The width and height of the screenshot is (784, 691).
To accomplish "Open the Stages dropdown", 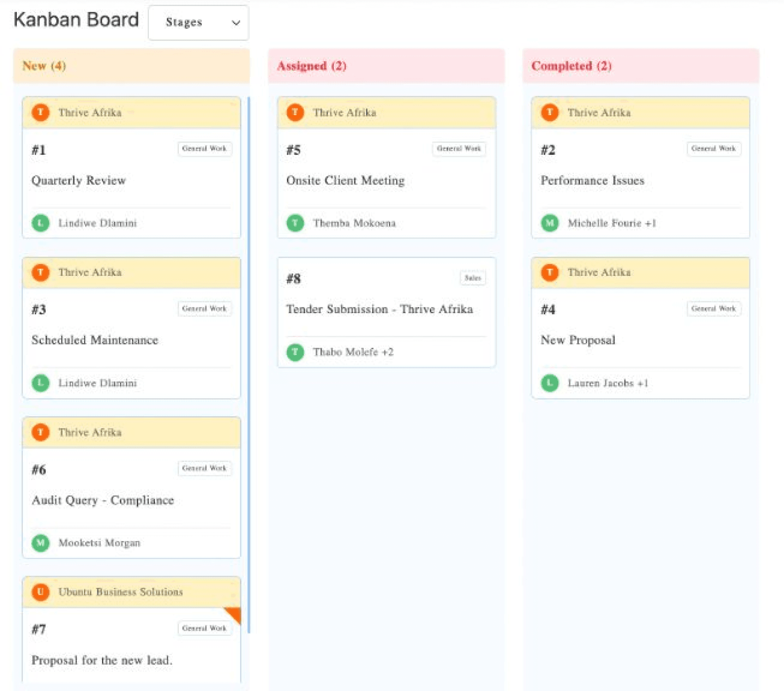I will [198, 22].
